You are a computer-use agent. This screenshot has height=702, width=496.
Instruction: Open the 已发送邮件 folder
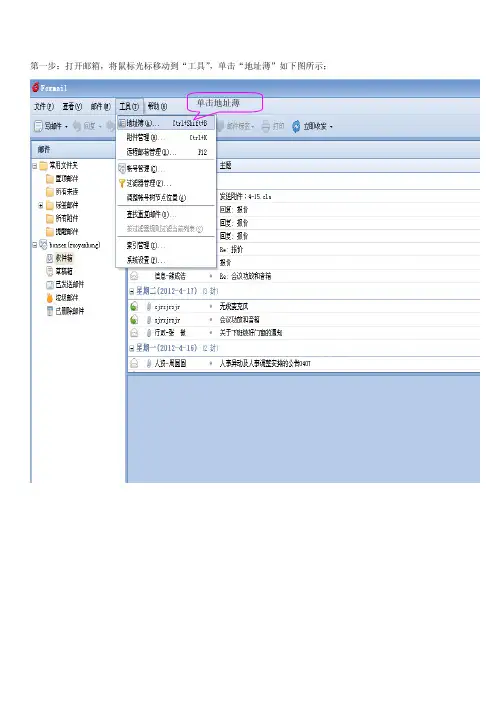69,284
